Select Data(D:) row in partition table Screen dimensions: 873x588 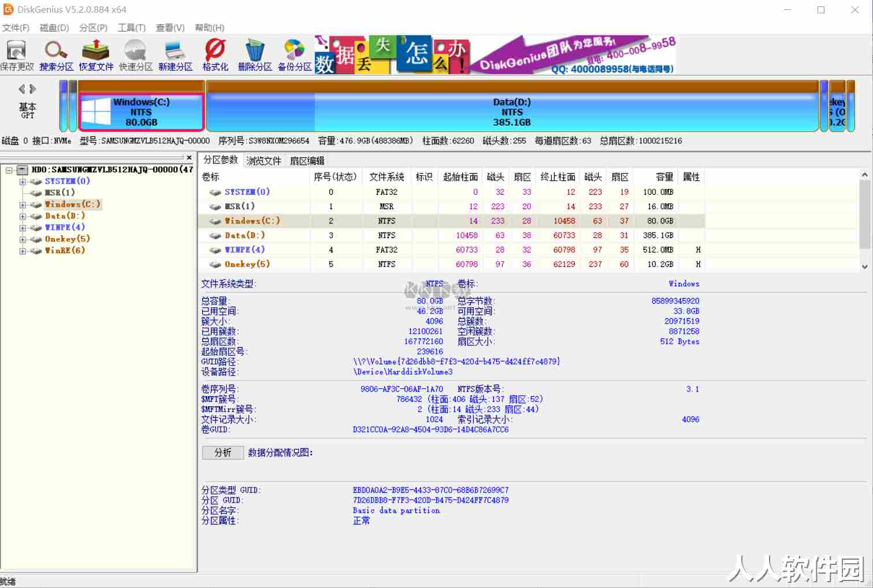pyautogui.click(x=452, y=235)
